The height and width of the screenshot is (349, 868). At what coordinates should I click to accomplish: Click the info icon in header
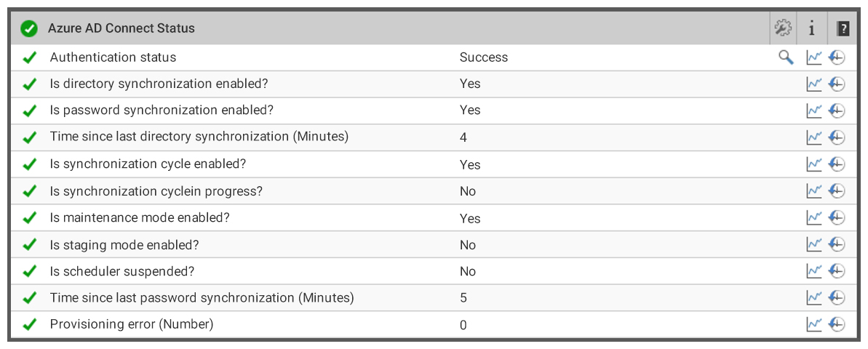coord(811,28)
